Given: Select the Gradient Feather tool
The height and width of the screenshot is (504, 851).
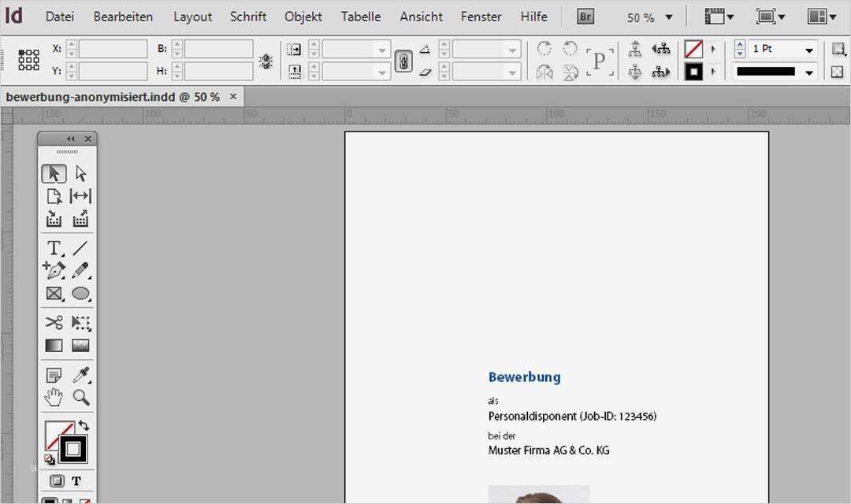Looking at the screenshot, I should pos(80,346).
